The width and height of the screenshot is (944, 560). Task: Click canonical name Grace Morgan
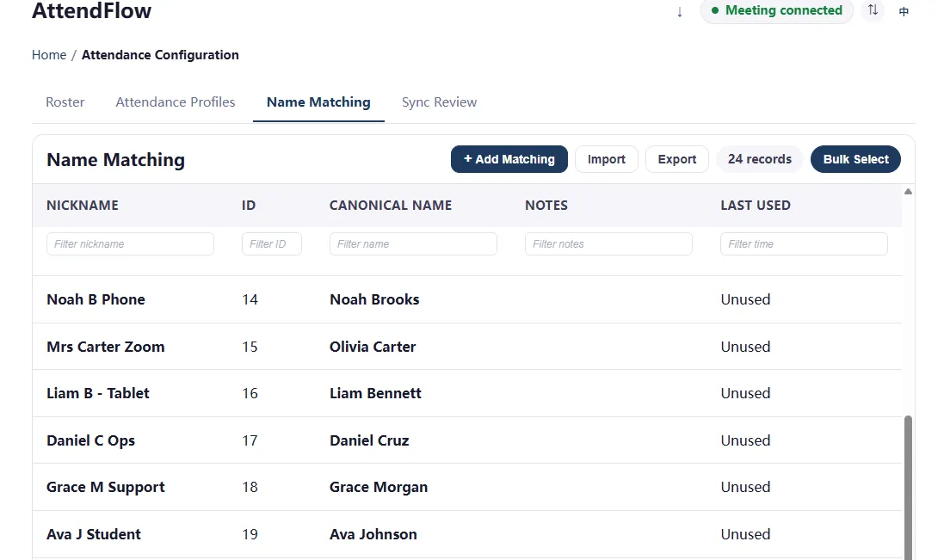379,487
